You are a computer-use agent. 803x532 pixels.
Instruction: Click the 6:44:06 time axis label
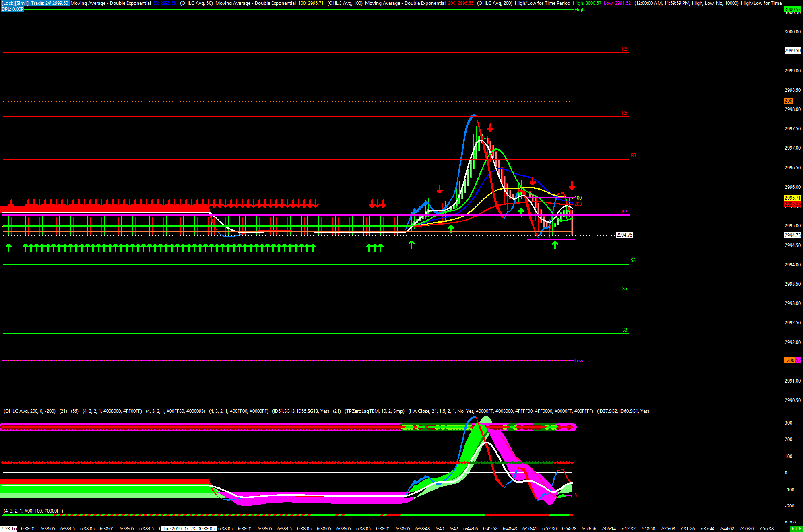pyautogui.click(x=470, y=528)
